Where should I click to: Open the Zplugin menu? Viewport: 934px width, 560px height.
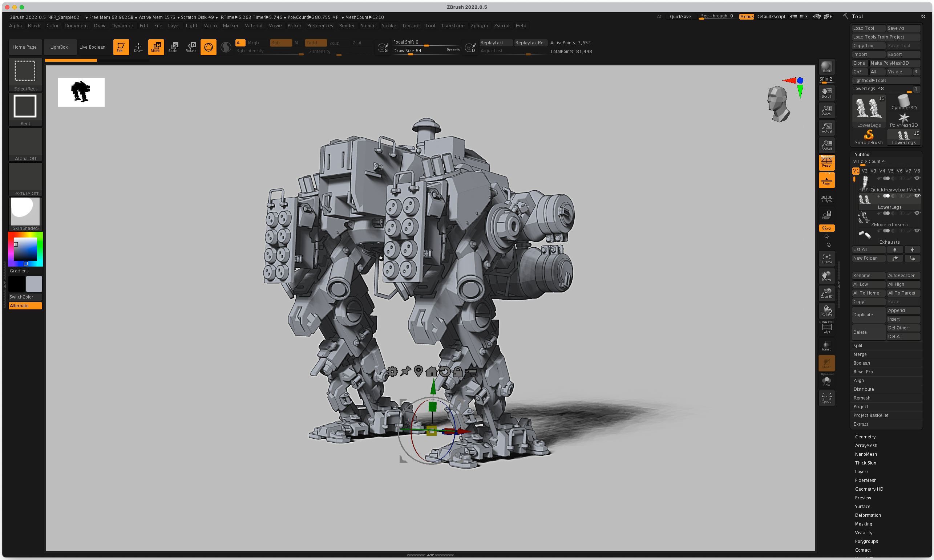click(479, 26)
